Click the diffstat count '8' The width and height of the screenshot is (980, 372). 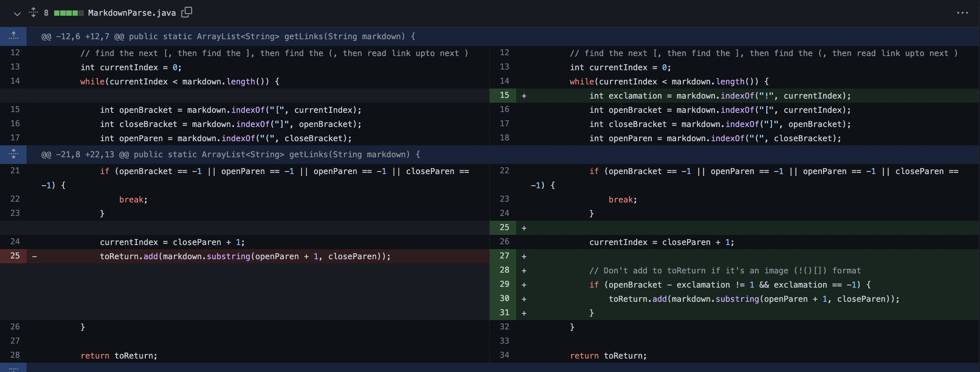(46, 13)
